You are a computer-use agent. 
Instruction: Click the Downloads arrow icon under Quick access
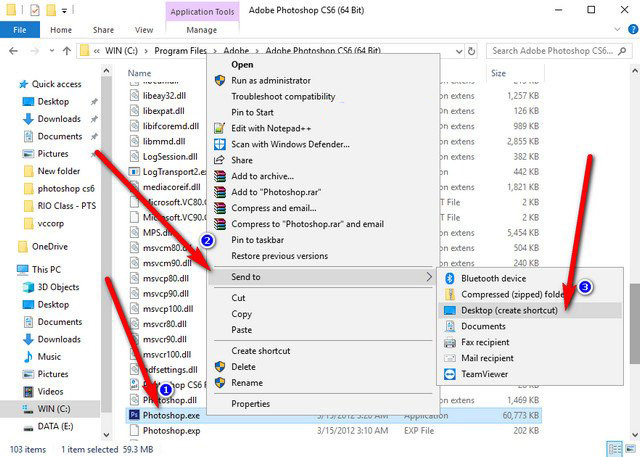pos(28,119)
